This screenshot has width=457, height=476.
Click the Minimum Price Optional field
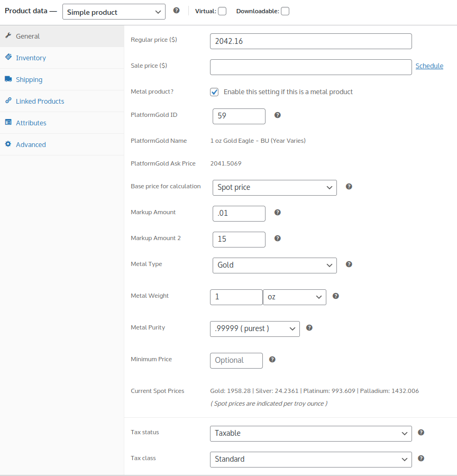(x=236, y=361)
